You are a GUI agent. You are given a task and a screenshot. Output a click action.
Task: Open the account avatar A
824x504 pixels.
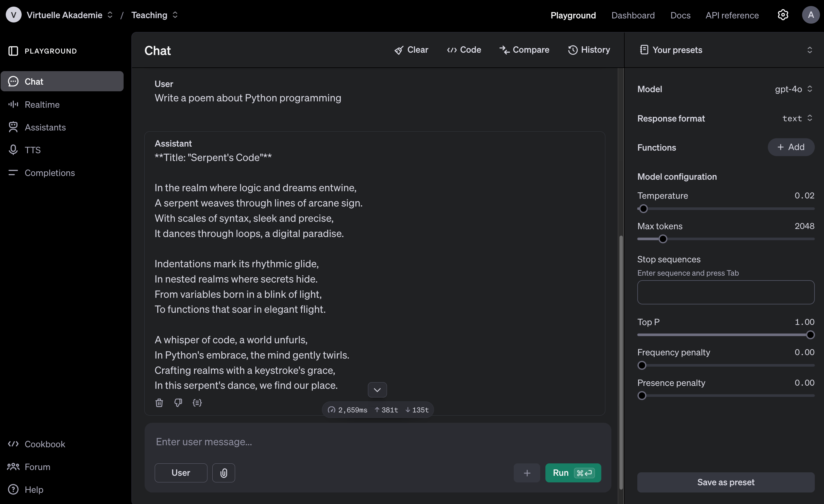[811, 15]
